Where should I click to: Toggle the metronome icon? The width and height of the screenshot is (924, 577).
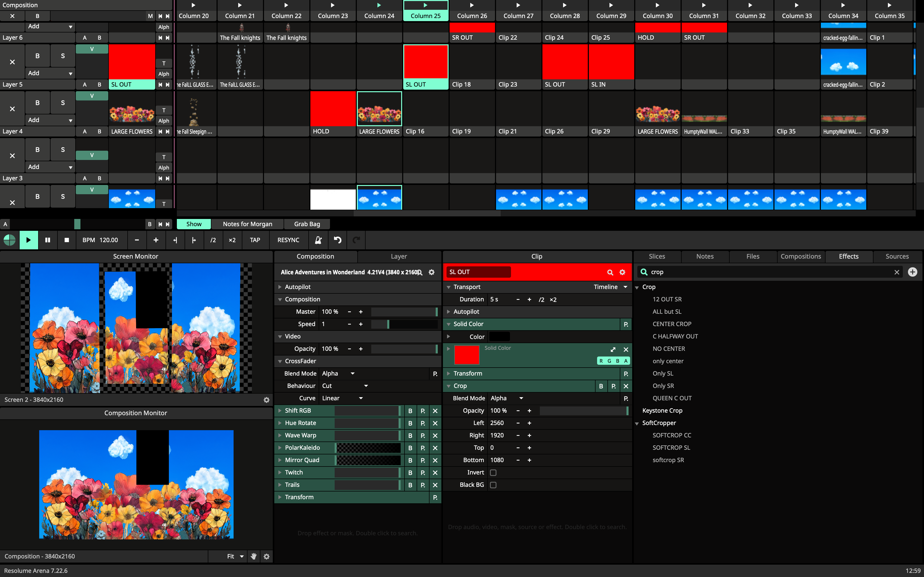tap(318, 240)
